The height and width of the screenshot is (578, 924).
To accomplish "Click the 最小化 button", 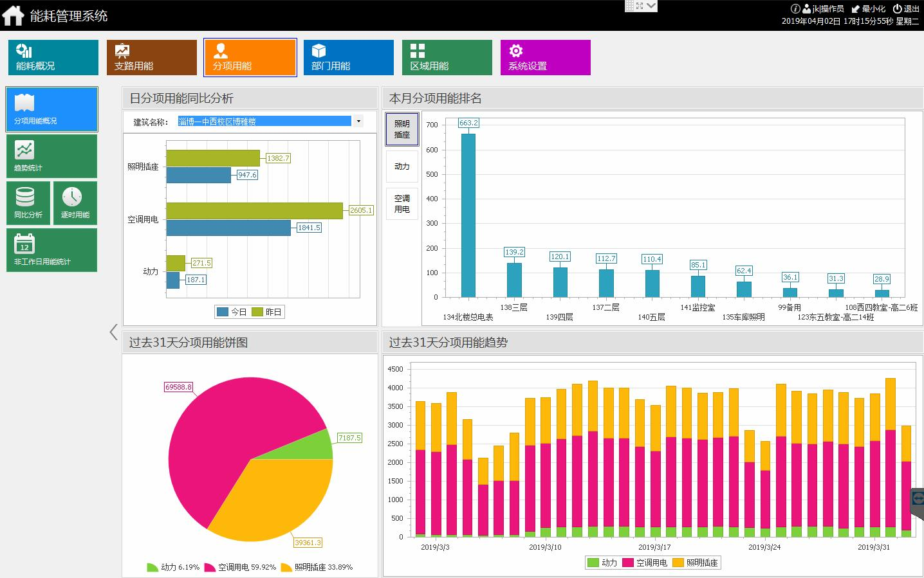I will coord(868,8).
